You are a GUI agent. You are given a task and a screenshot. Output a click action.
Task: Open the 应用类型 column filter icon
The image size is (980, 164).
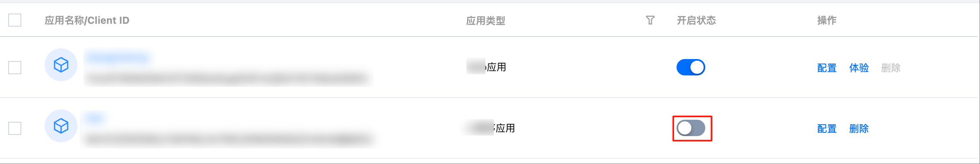point(650,20)
